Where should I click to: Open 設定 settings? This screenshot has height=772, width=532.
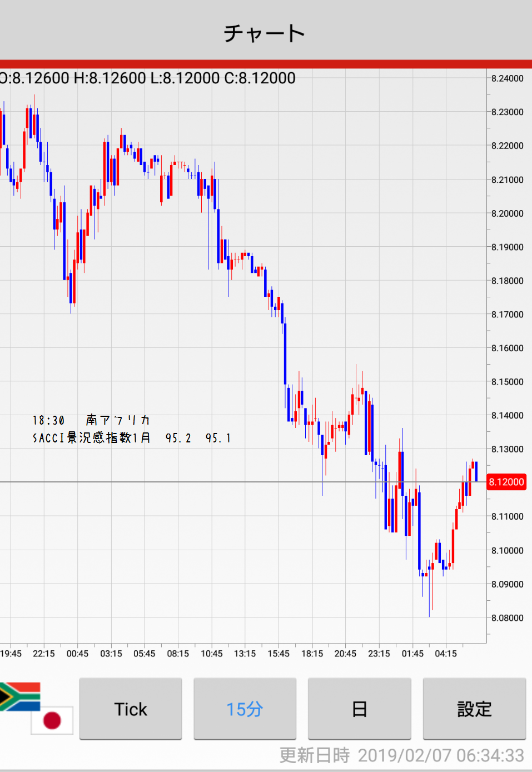[474, 709]
